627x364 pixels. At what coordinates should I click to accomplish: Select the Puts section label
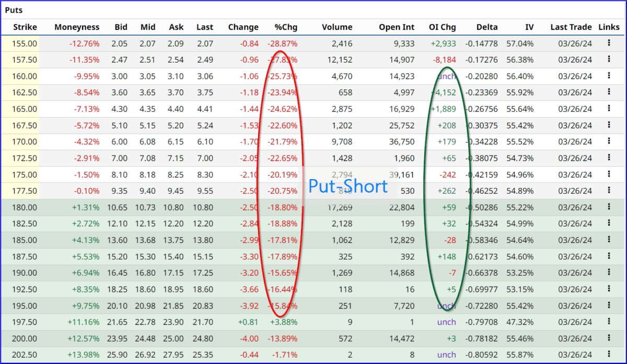tap(14, 9)
